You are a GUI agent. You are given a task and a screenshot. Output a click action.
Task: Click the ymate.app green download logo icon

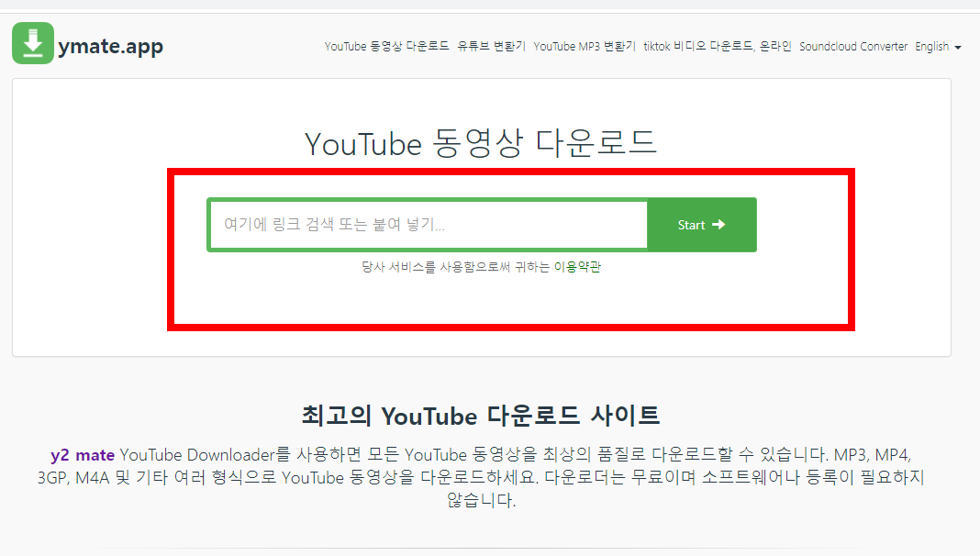click(32, 42)
